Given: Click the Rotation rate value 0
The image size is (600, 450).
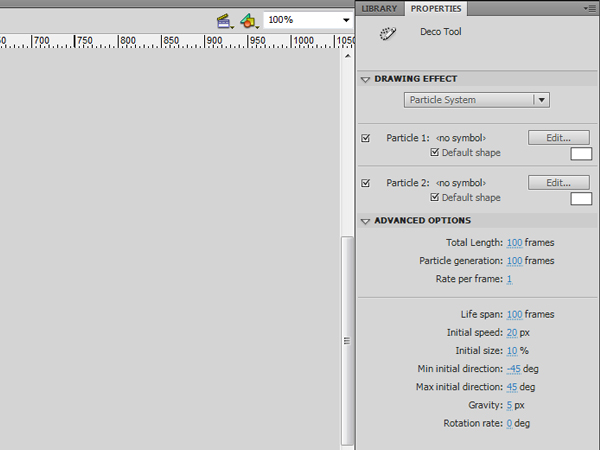Looking at the screenshot, I should coord(509,424).
